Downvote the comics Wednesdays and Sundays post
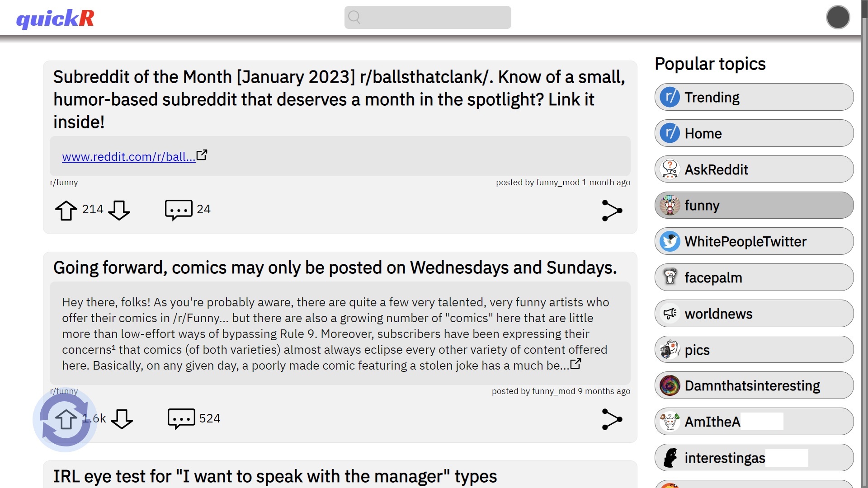868x488 pixels. coord(122,419)
